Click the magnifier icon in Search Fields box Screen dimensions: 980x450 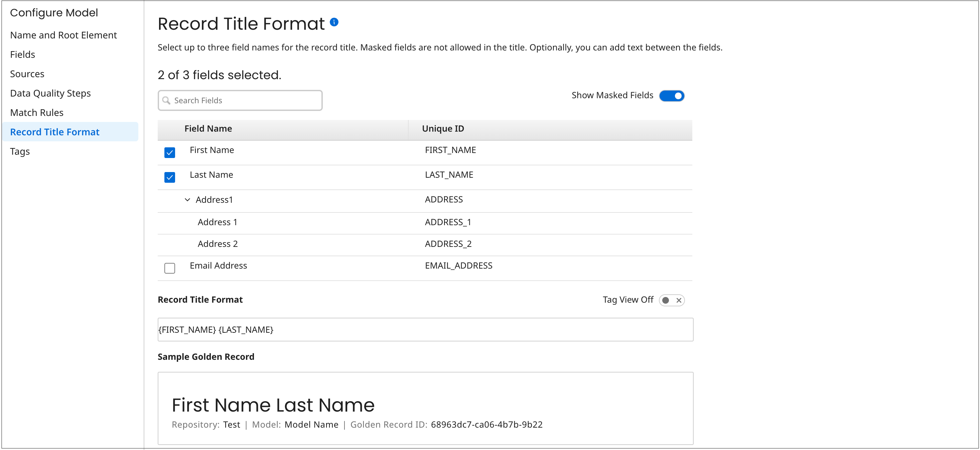pyautogui.click(x=167, y=100)
